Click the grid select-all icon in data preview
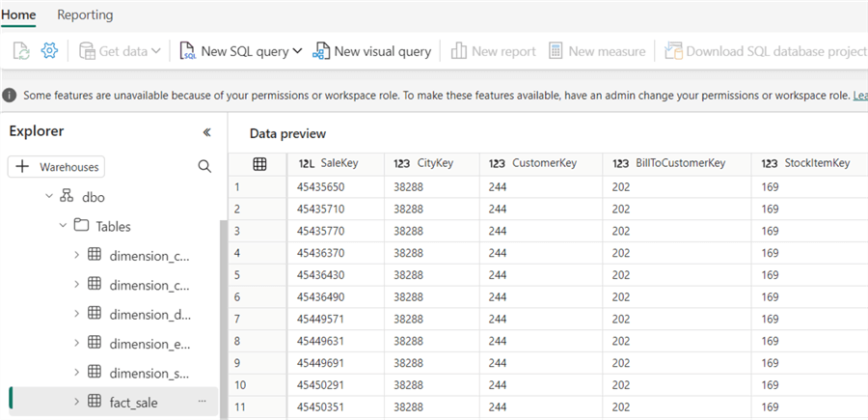This screenshot has height=420, width=868. (x=259, y=163)
